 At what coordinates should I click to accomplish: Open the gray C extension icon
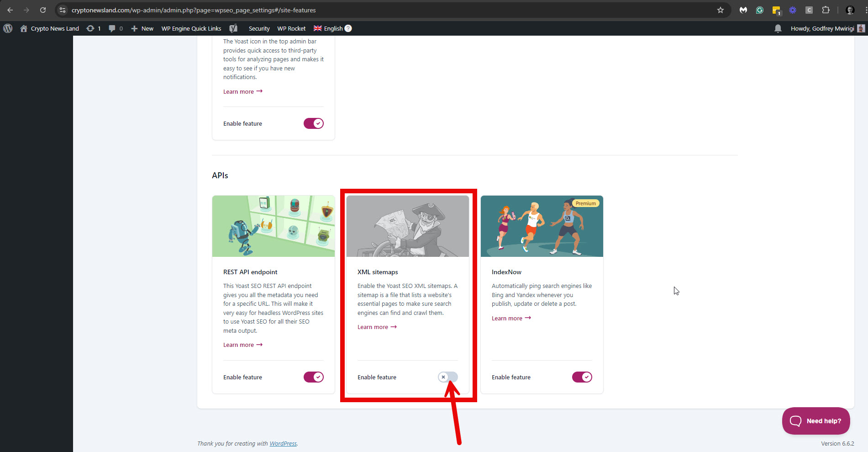click(x=809, y=10)
